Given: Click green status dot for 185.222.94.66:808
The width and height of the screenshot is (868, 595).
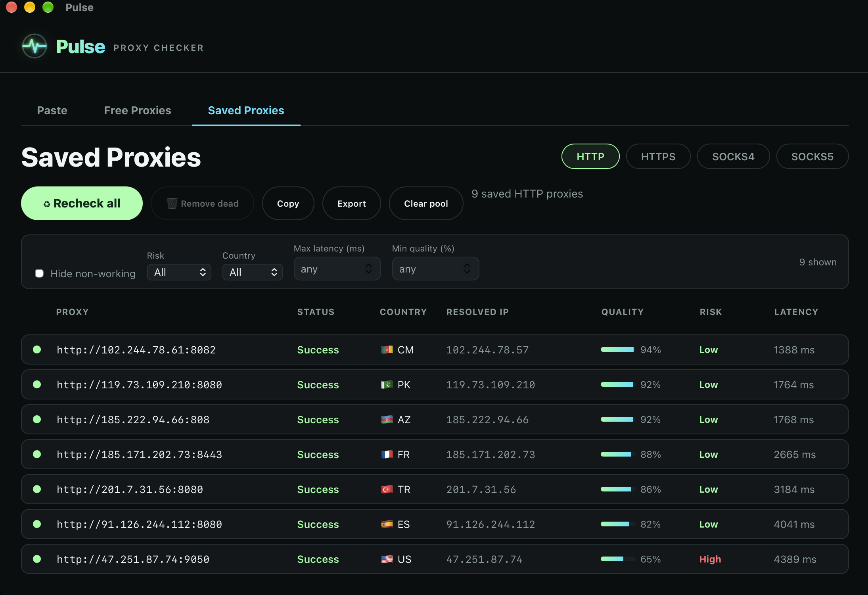Looking at the screenshot, I should point(37,419).
